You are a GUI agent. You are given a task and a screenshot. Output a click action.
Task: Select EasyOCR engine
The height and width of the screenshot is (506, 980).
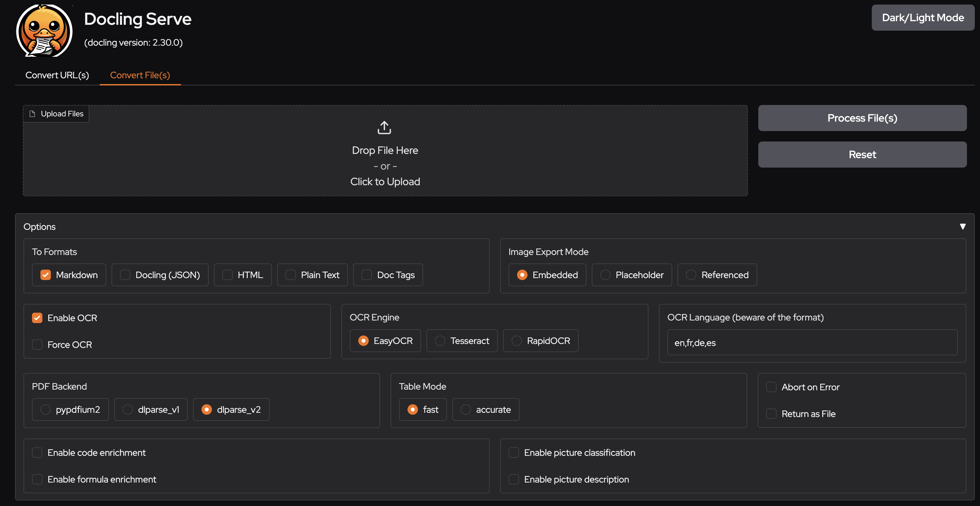click(x=363, y=340)
